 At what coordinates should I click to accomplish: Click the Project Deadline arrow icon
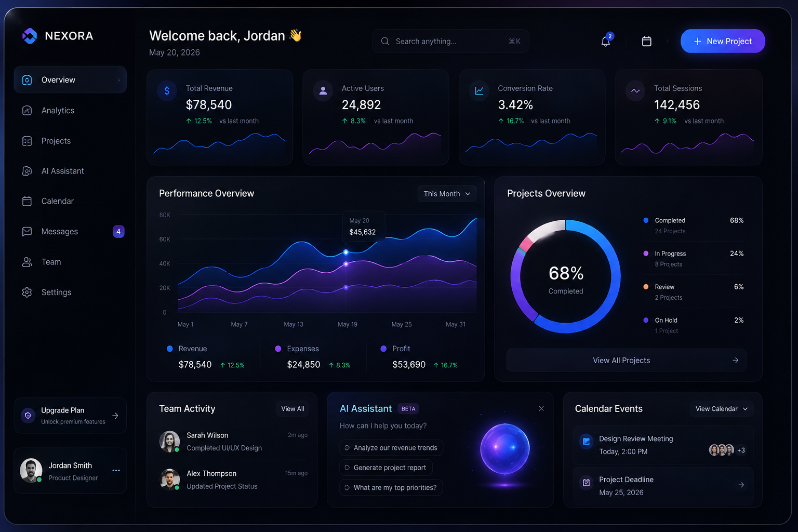tap(741, 485)
